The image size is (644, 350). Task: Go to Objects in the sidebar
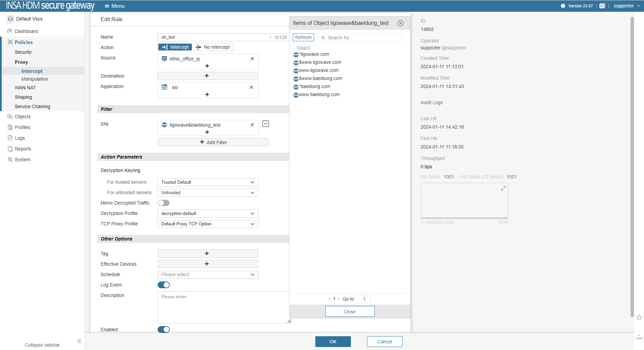coord(22,117)
